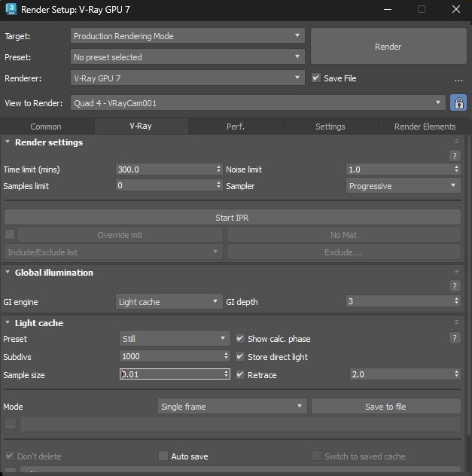The height and width of the screenshot is (476, 472).
Task: Enable the Auto save checkbox
Action: click(163, 456)
